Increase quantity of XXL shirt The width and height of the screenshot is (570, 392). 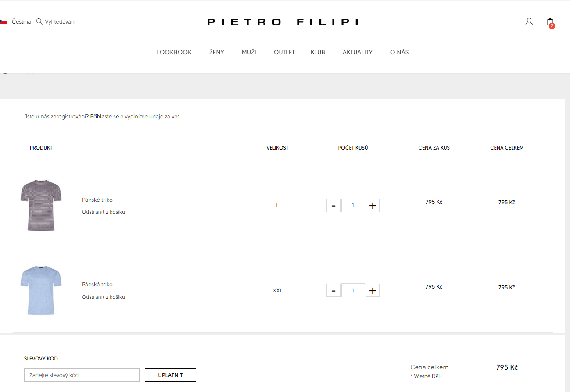pyautogui.click(x=373, y=290)
